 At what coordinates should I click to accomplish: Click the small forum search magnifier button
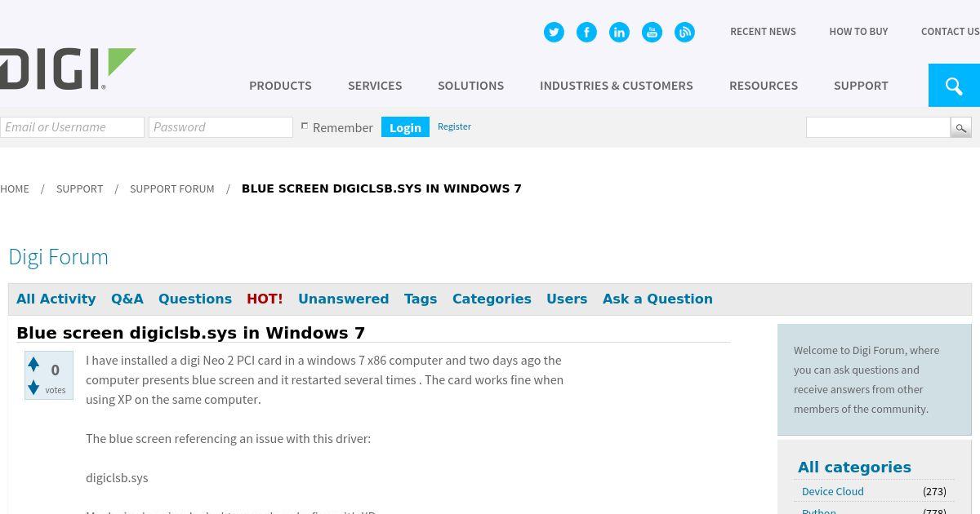tap(961, 127)
